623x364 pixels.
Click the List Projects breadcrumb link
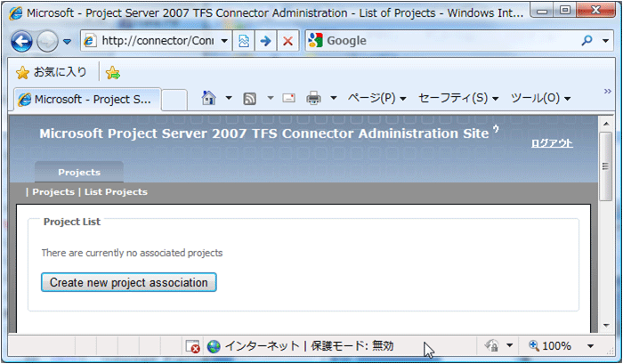coord(116,192)
